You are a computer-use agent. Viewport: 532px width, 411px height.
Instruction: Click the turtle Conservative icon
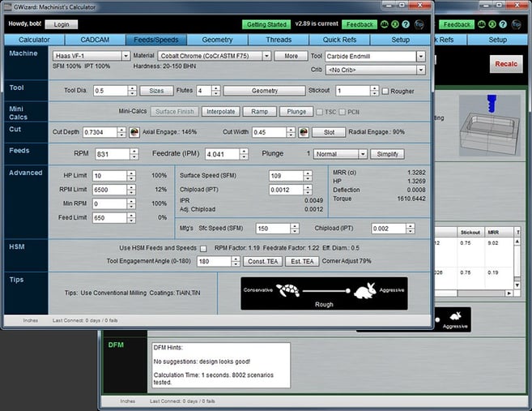click(x=287, y=290)
